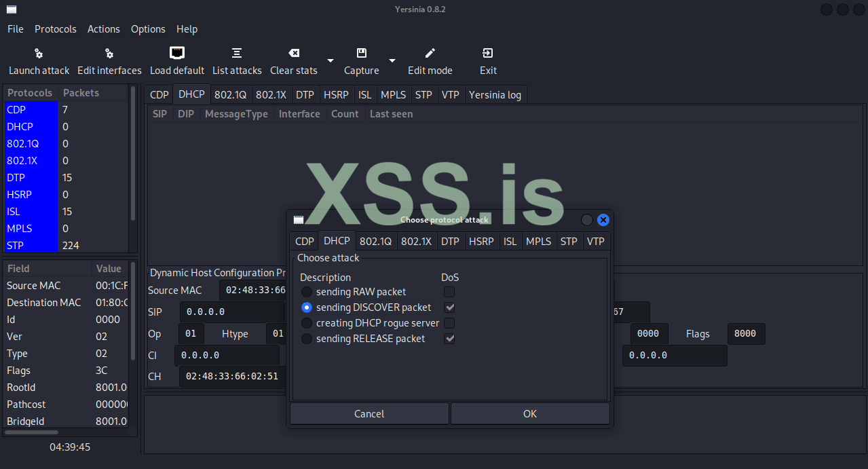
Task: Toggle DoS checkbox for DISCOVER packet
Action: (x=449, y=307)
